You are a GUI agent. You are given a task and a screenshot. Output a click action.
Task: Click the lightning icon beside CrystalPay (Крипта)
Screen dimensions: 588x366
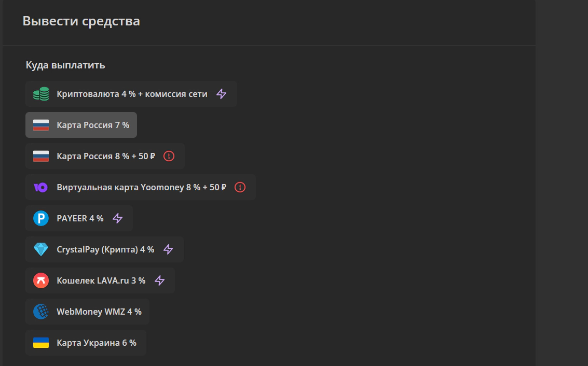tap(168, 249)
